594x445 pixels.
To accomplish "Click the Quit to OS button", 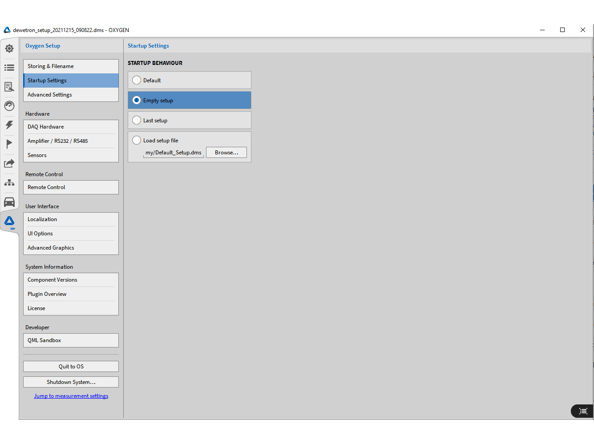I will 71,367.
